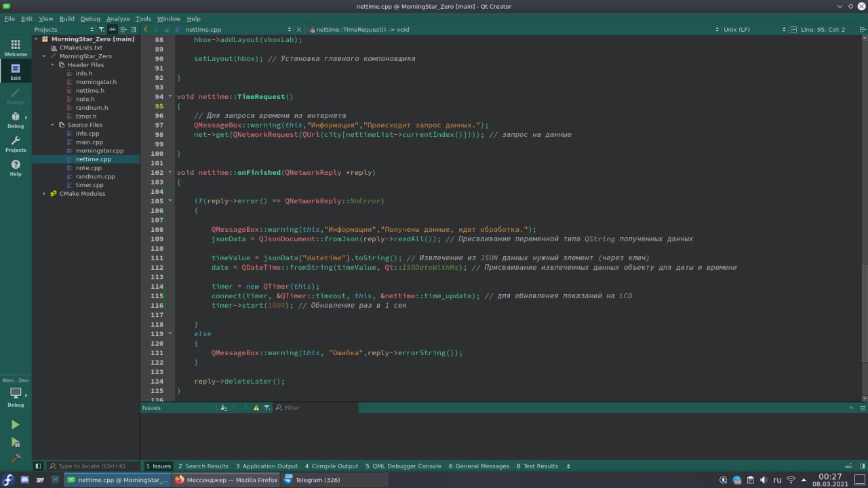Image resolution: width=868 pixels, height=488 pixels.
Task: Show hidden tray icons arrow
Action: (x=804, y=480)
